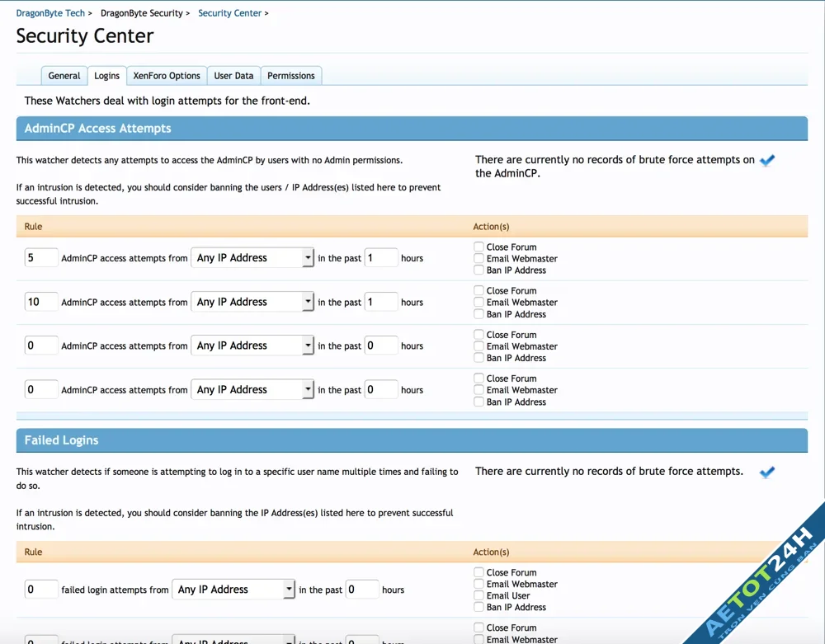Focus the attempts field containing 5
Screen dimensions: 825x644
coord(41,258)
